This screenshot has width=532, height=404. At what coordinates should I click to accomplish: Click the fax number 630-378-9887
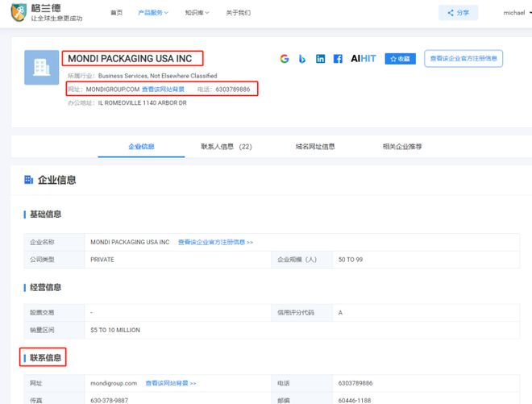[x=110, y=401]
